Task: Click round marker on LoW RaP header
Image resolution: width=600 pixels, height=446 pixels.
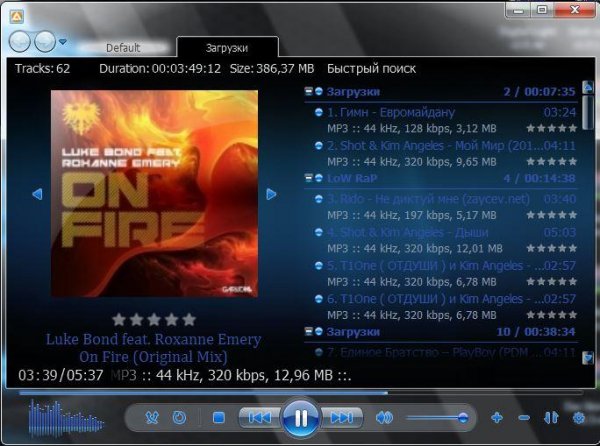Action: [319, 178]
